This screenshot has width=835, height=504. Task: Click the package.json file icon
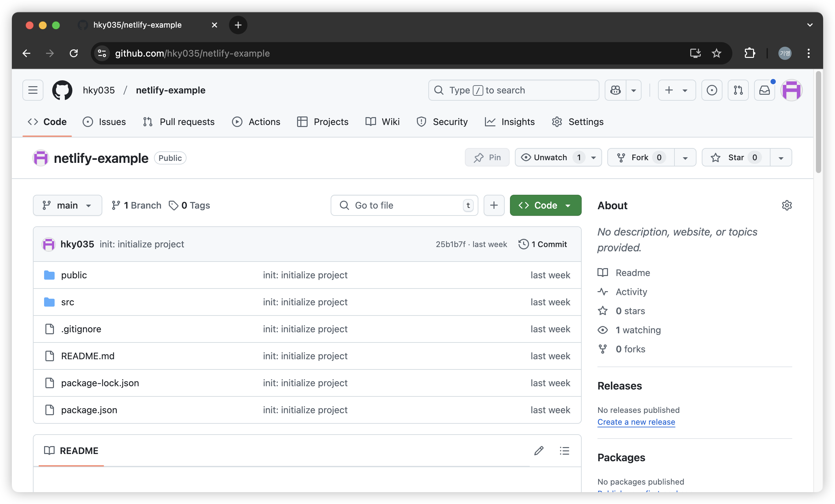50,410
